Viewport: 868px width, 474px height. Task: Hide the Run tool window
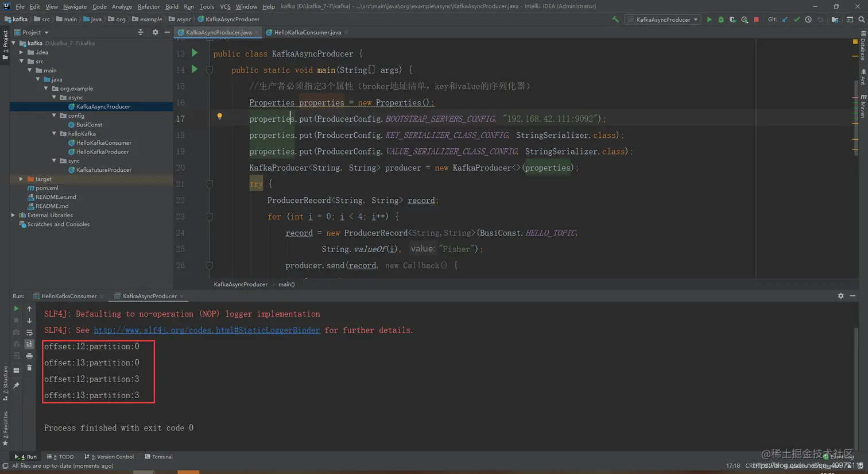coord(852,296)
